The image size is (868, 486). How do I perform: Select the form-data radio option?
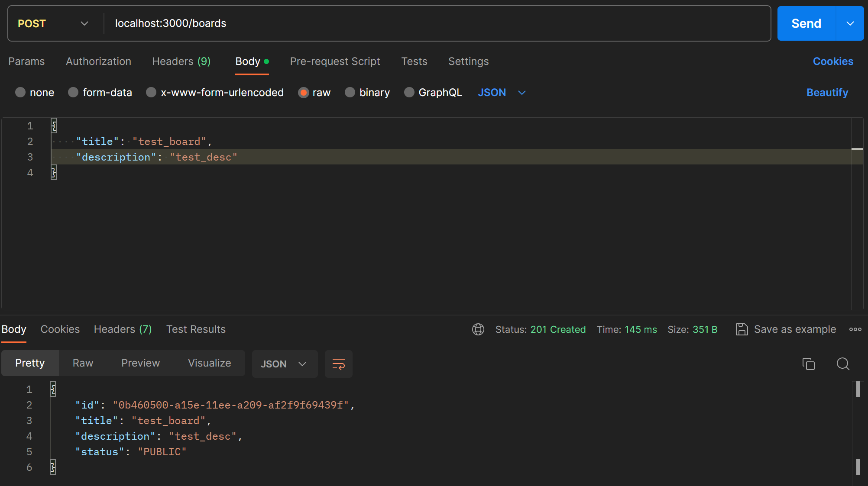point(73,92)
